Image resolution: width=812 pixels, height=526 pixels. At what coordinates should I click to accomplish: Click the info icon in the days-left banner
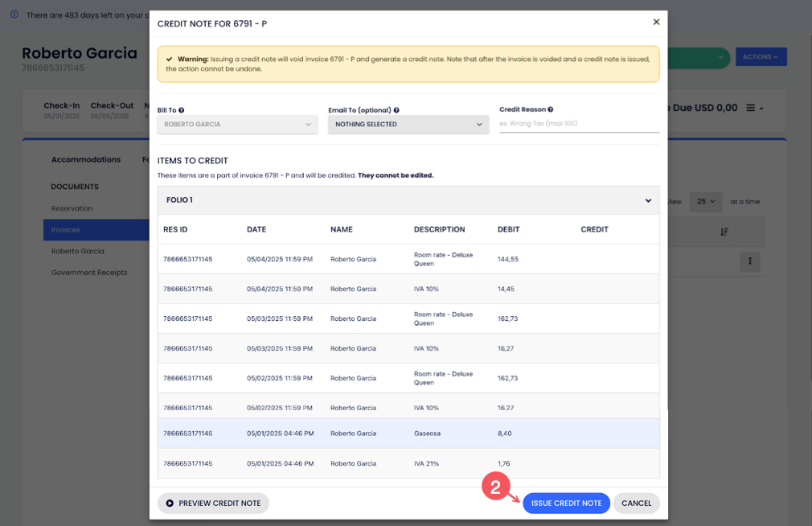tap(14, 14)
